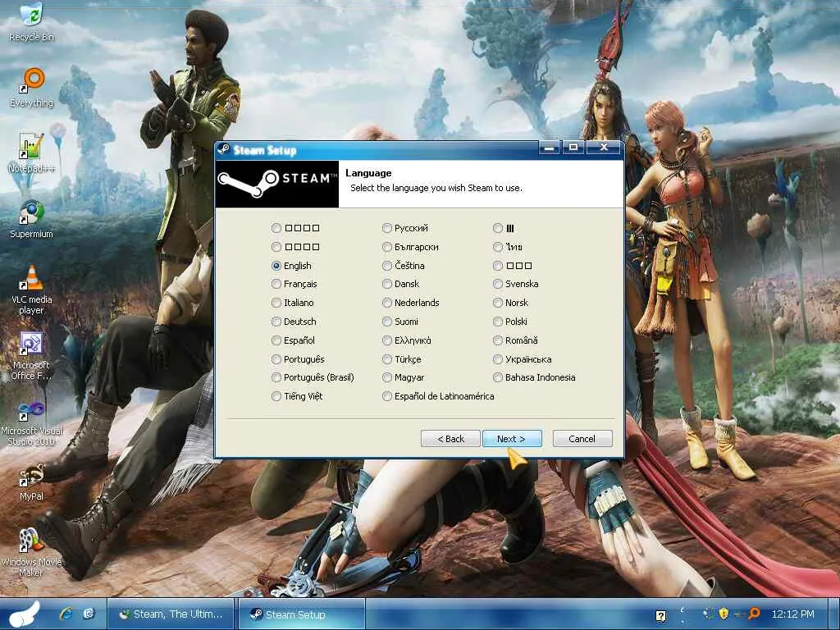Select the Español radio button

coord(293,340)
